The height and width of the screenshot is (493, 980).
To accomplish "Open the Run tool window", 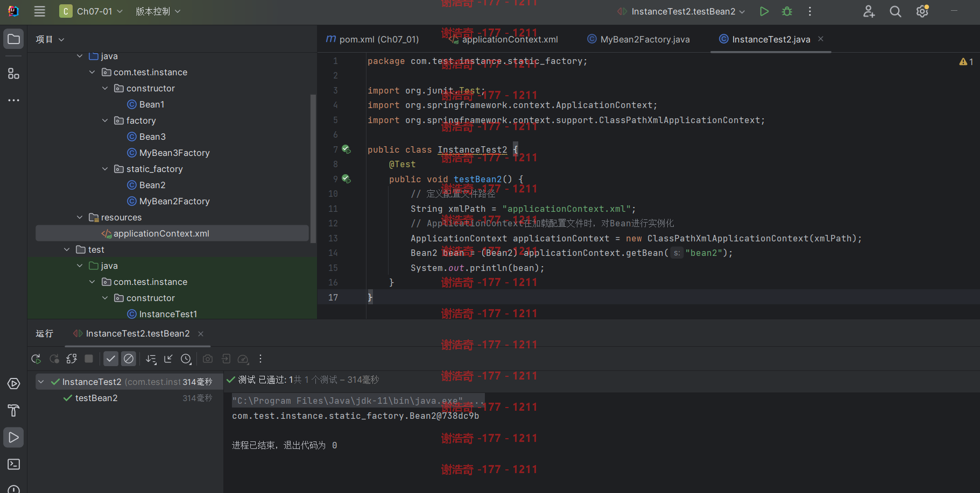I will (x=14, y=438).
